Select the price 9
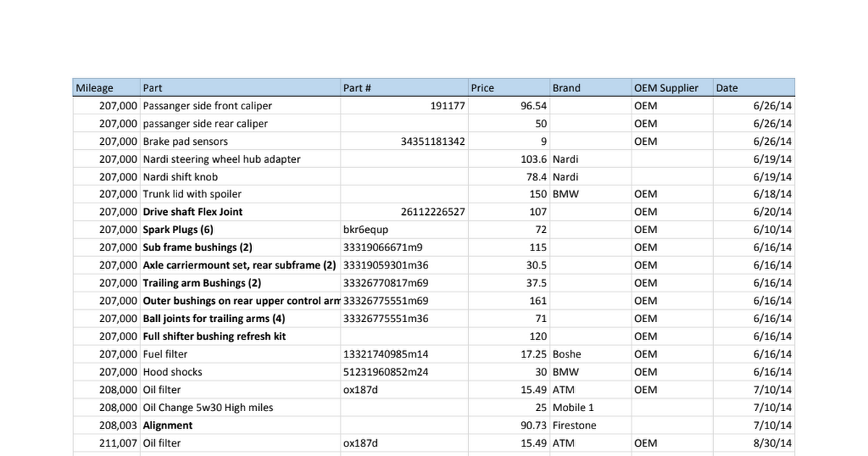This screenshot has width=868, height=456. pyautogui.click(x=509, y=141)
